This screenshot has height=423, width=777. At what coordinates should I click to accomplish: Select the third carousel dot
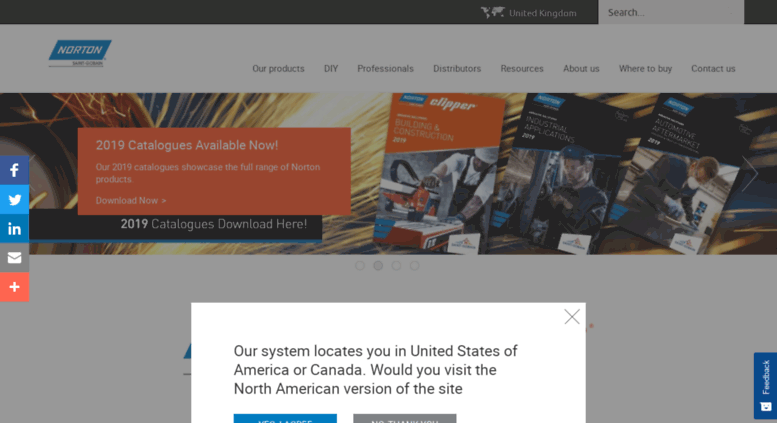396,266
